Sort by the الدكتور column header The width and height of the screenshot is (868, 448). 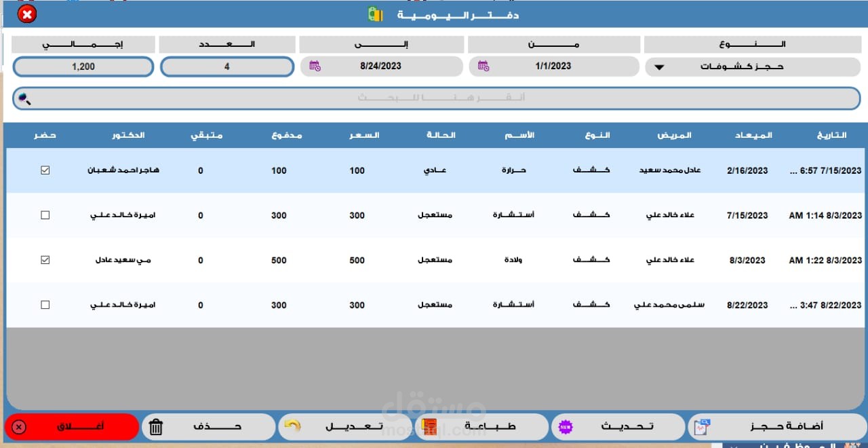point(128,135)
